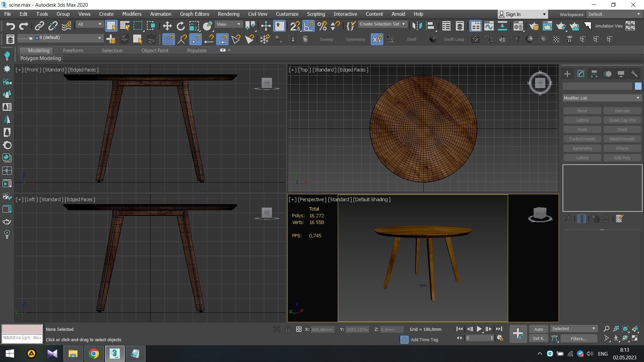Toggle 2.5D Snaps

(x=295, y=26)
